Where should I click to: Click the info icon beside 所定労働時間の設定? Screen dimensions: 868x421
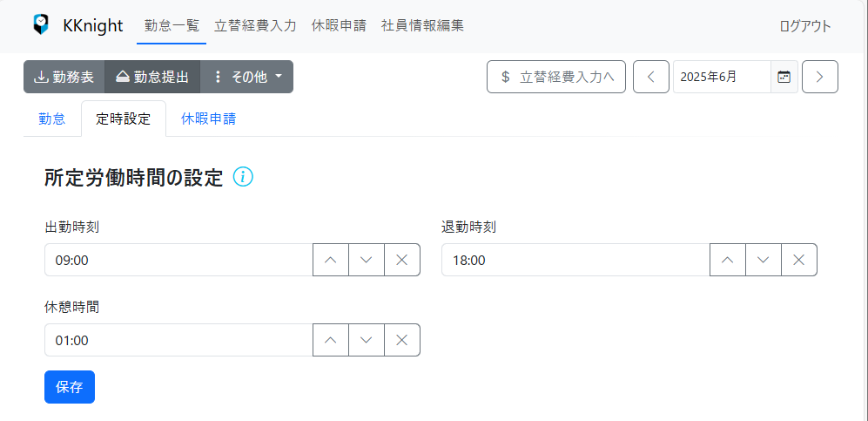(243, 177)
